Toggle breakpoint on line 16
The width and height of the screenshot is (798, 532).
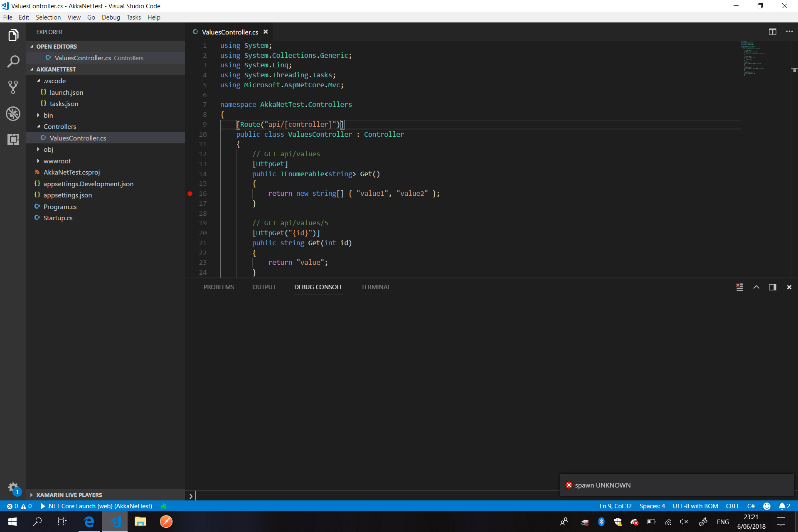coord(190,194)
